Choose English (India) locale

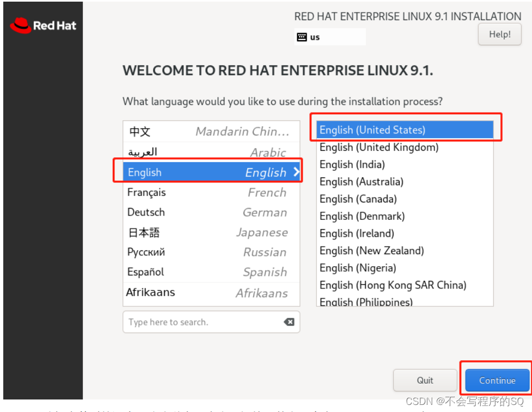405,164
